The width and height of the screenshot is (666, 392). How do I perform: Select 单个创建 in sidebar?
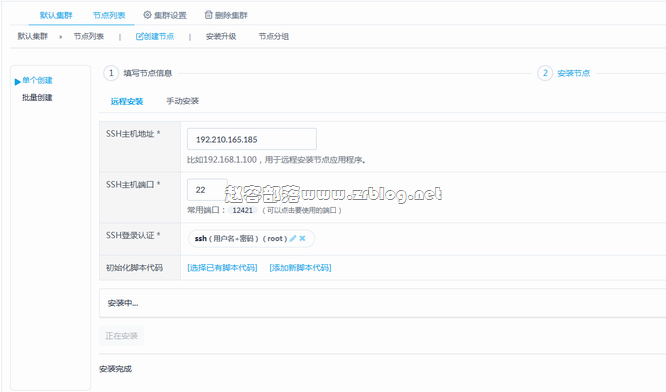(37, 80)
